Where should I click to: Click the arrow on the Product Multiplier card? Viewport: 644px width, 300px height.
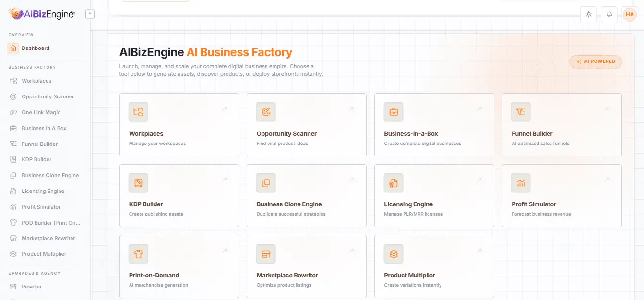coord(479,251)
